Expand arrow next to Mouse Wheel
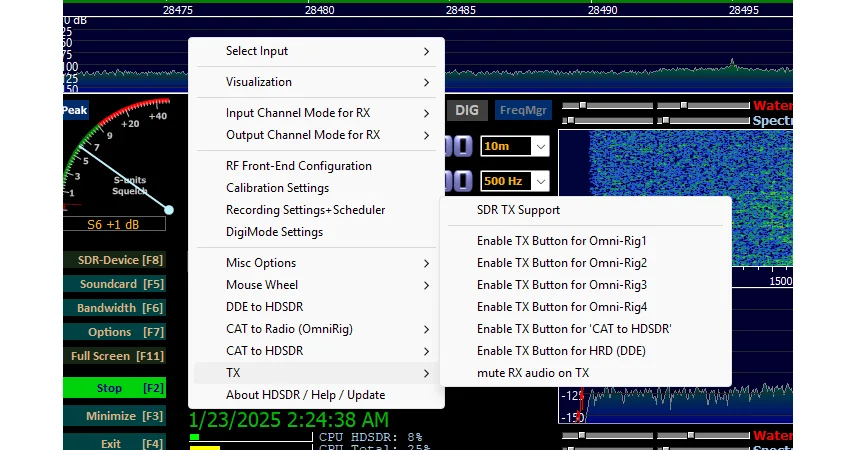856x450 pixels. (x=426, y=285)
